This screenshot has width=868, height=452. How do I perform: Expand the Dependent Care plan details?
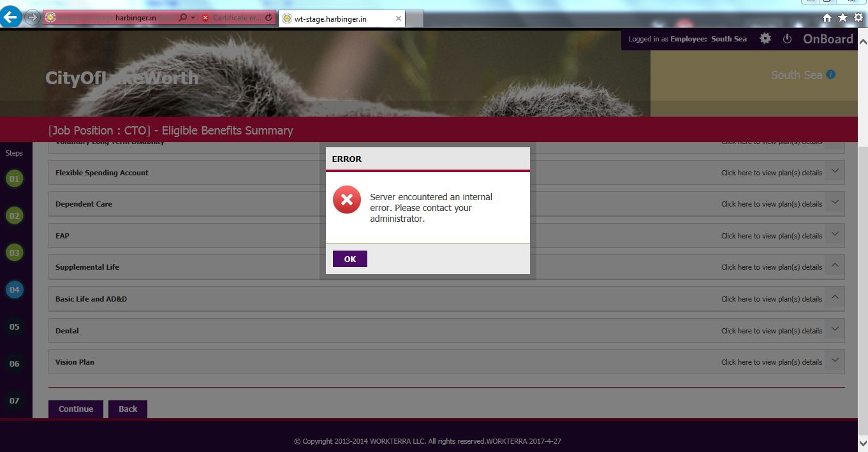pyautogui.click(x=835, y=203)
